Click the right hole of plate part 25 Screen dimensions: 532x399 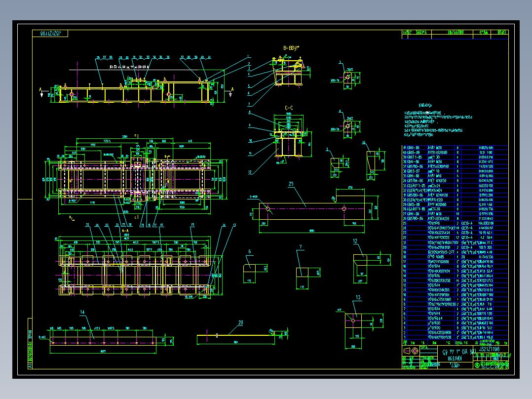tap(343, 209)
